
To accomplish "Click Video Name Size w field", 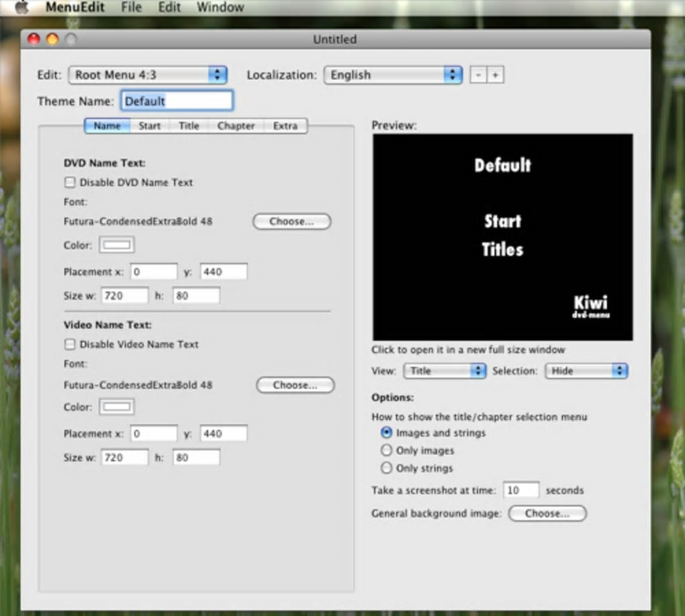I will coord(124,458).
